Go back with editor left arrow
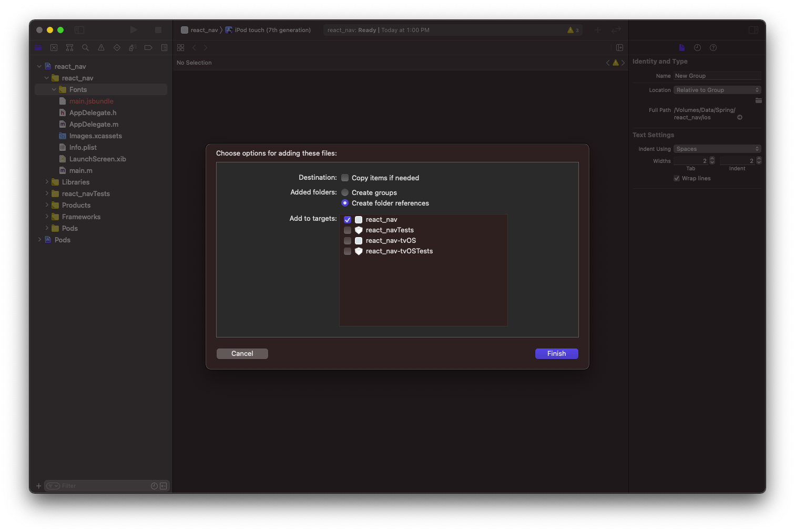The width and height of the screenshot is (795, 532). pos(194,48)
